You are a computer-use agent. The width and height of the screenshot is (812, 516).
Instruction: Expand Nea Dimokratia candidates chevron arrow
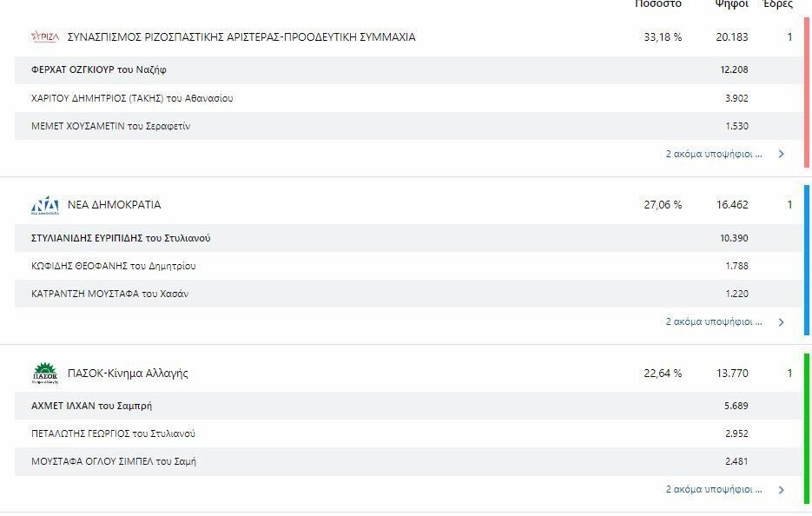click(x=782, y=322)
